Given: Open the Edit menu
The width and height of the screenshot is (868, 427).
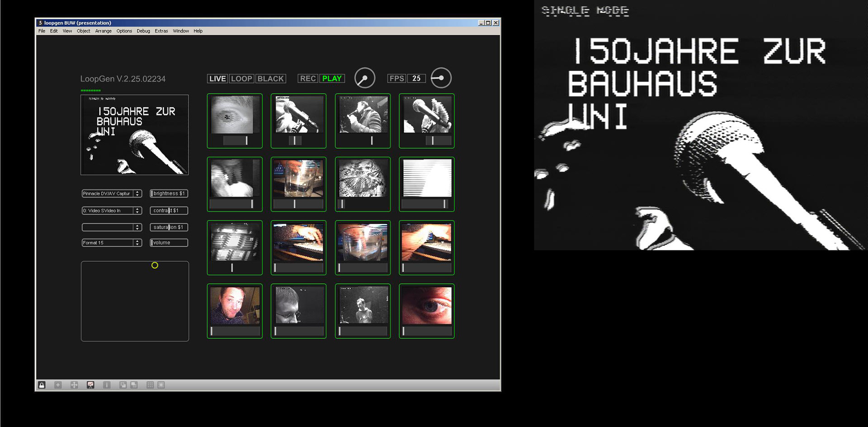Looking at the screenshot, I should [x=54, y=31].
